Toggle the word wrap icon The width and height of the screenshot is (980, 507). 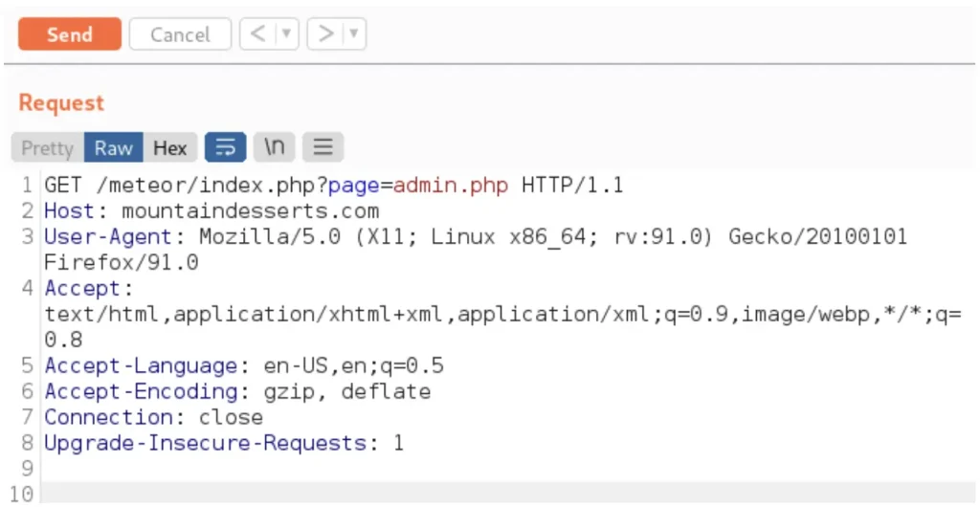(x=225, y=148)
